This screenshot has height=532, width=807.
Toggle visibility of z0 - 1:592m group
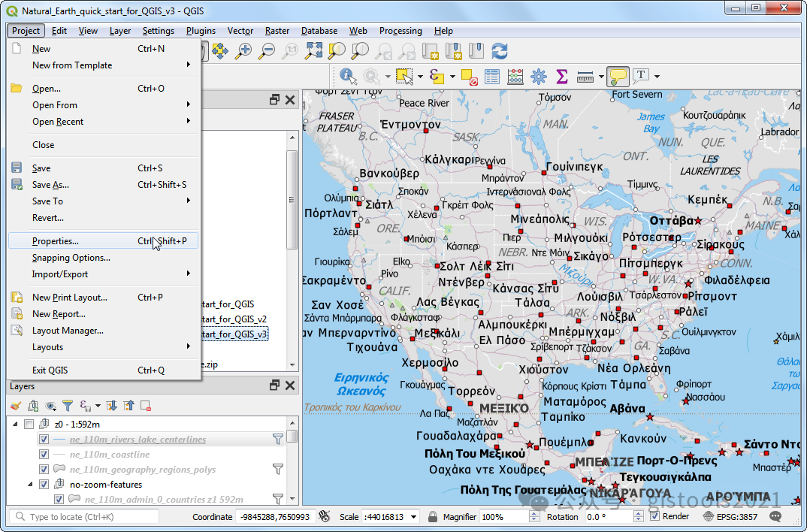(29, 425)
